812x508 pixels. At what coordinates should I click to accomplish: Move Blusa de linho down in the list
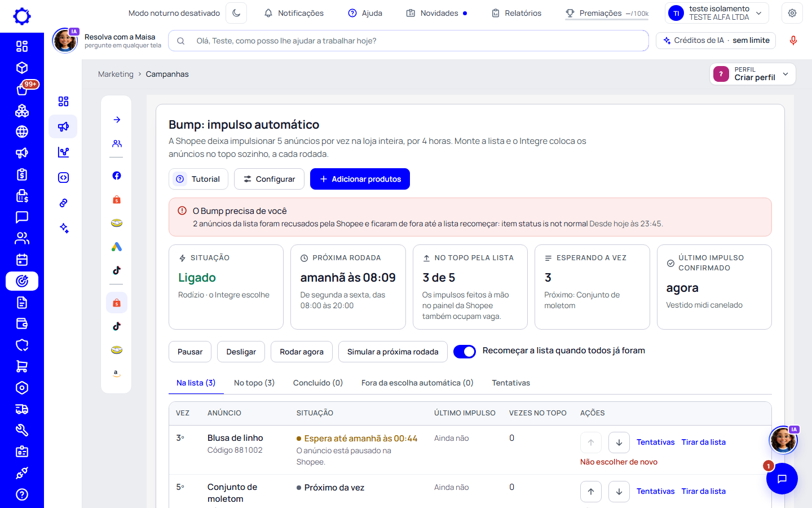[619, 443]
